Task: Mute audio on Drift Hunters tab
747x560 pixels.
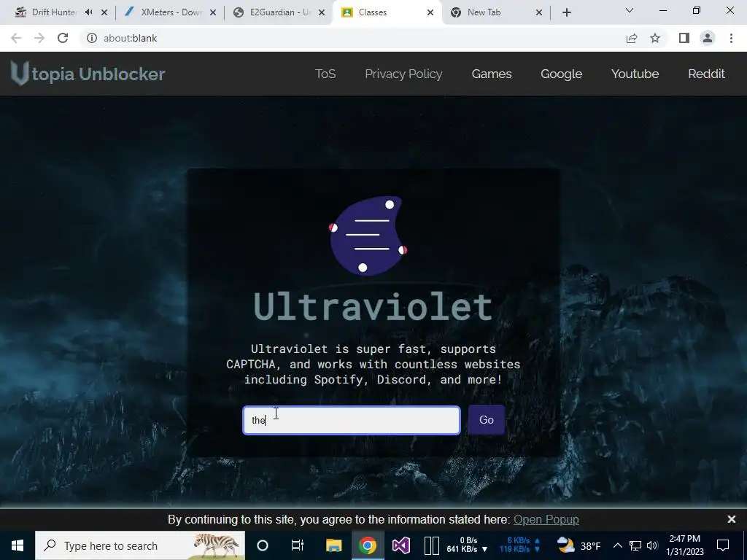Action: (x=88, y=12)
